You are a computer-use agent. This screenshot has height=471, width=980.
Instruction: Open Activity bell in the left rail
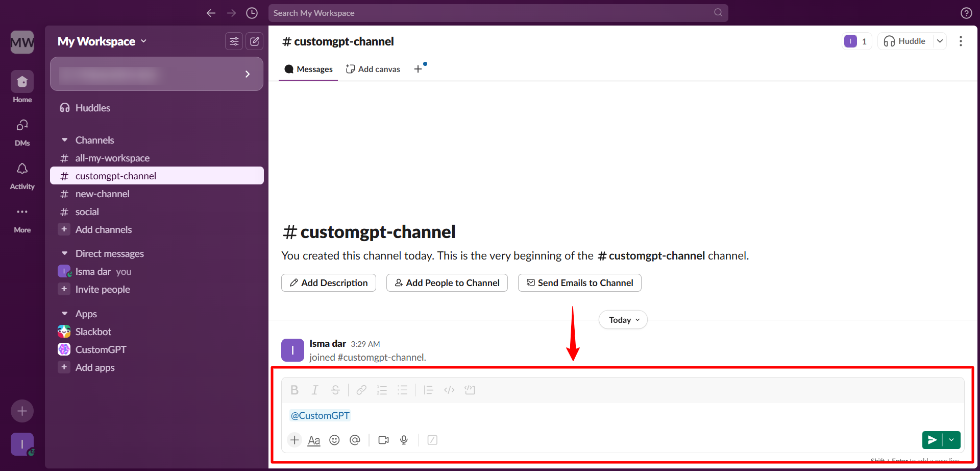coord(22,175)
